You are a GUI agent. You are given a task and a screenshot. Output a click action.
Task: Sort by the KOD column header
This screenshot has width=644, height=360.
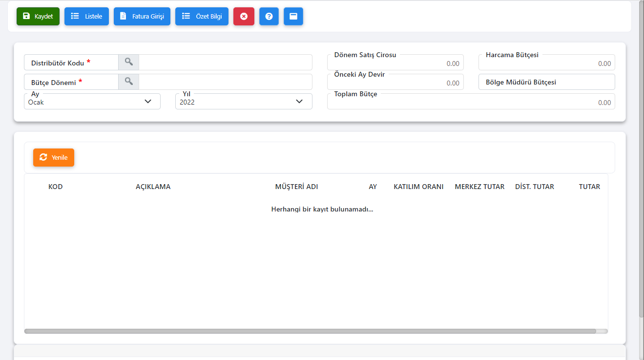click(55, 187)
